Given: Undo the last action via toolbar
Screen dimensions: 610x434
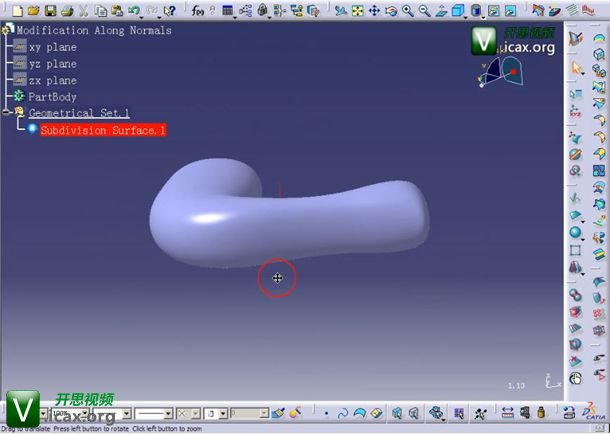Looking at the screenshot, I should pos(134,10).
